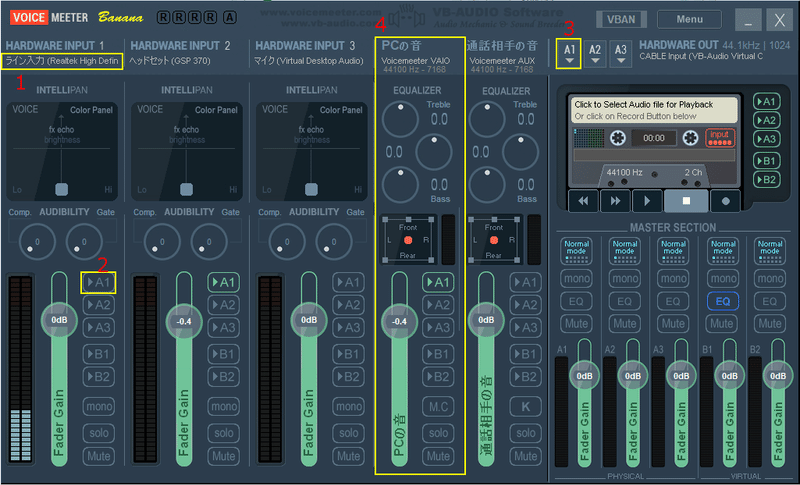Toggle cassette routing to B2
This screenshot has height=485, width=800.
coord(766,180)
